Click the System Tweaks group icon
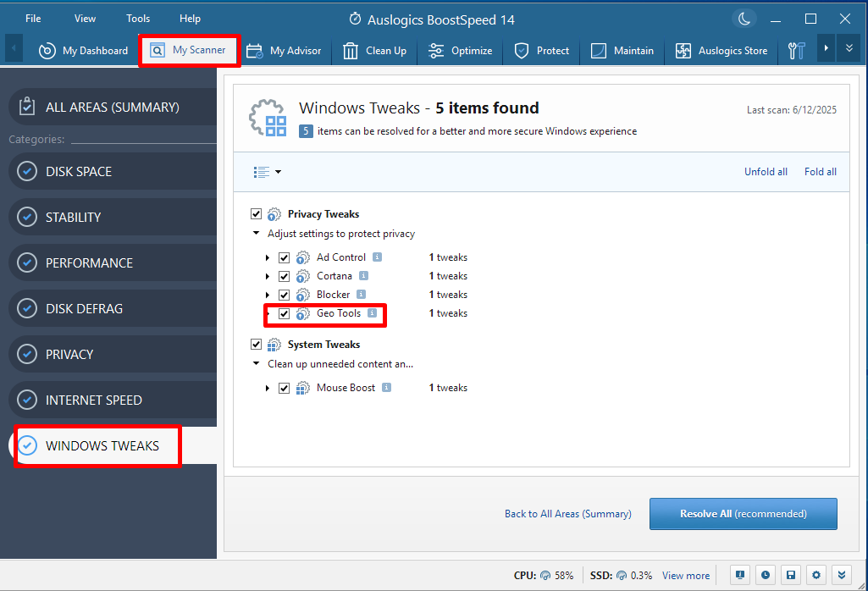This screenshot has width=868, height=591. click(x=274, y=345)
